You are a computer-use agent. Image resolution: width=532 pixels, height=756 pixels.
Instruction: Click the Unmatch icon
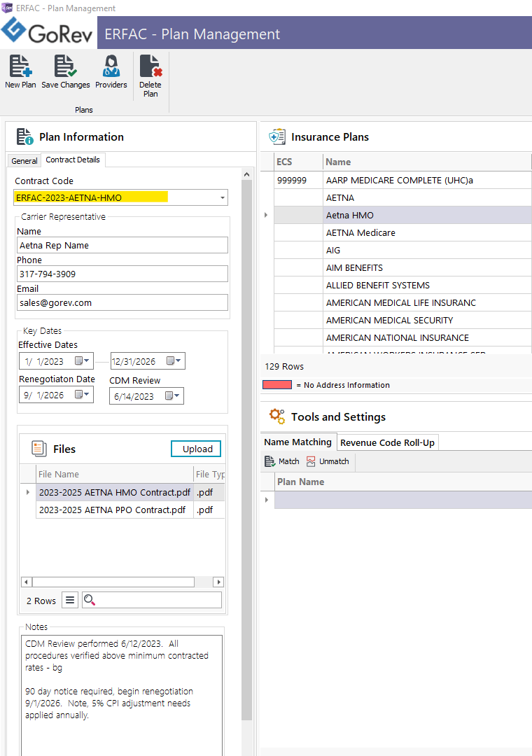tap(311, 461)
